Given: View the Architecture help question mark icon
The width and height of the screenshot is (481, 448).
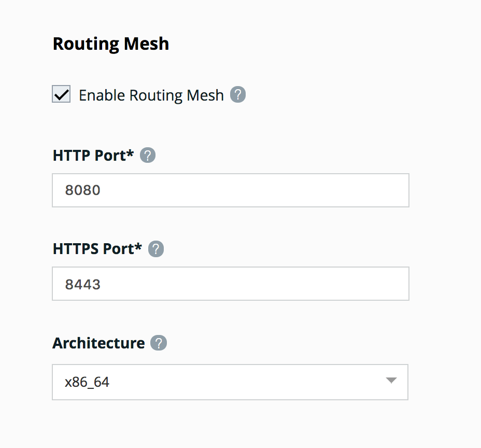Looking at the screenshot, I should tap(159, 343).
